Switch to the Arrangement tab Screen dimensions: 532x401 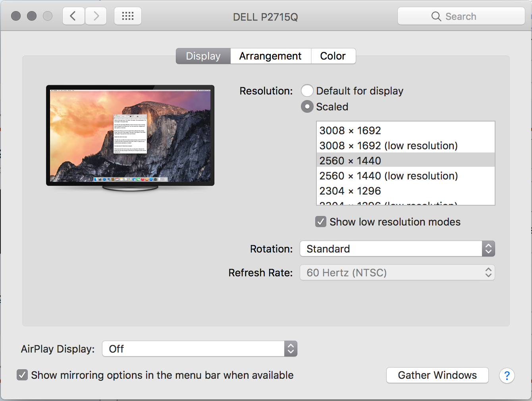pyautogui.click(x=270, y=56)
